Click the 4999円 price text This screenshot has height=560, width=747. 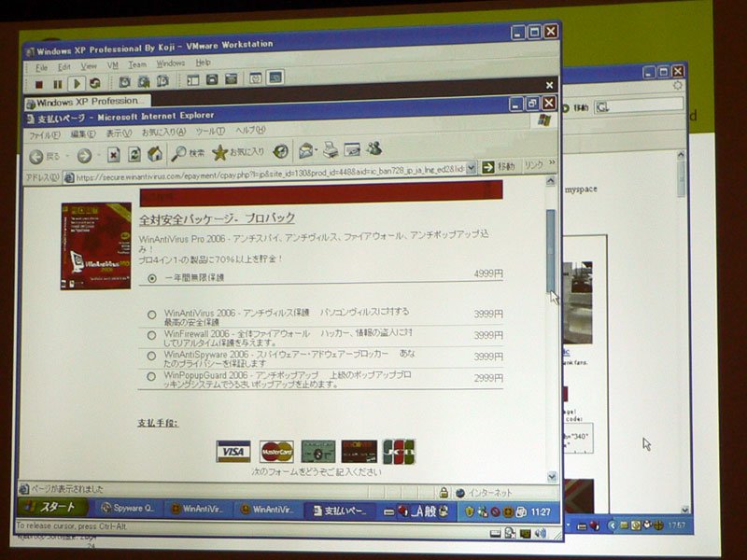click(x=488, y=273)
